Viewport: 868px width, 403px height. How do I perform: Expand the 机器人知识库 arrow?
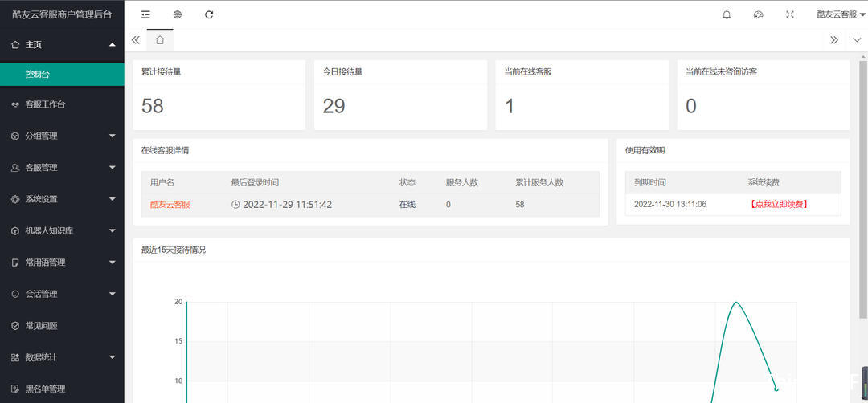click(x=113, y=231)
